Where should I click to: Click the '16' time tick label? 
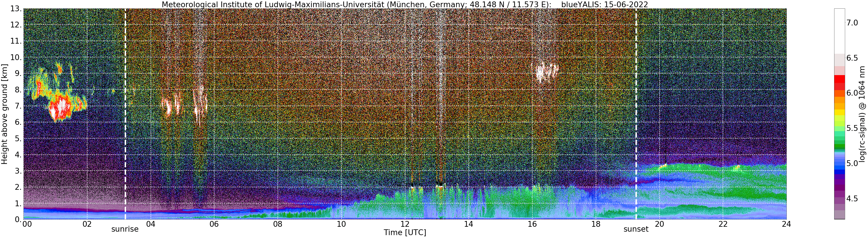(x=532, y=224)
